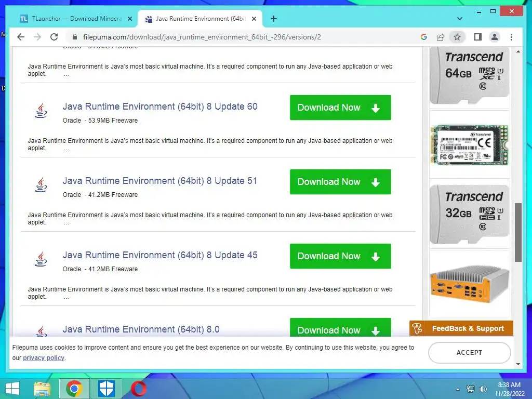Launch Opera from the taskbar
Viewport: 532px width, 399px height.
point(139,389)
